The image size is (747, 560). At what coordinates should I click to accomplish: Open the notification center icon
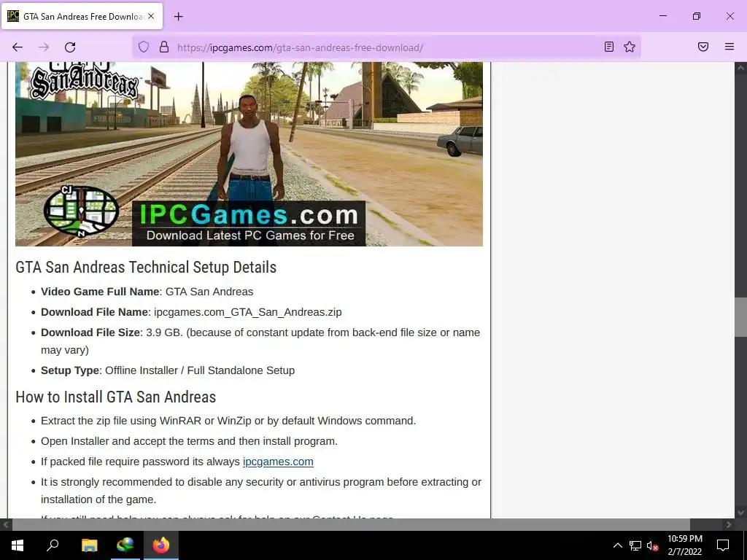pos(723,545)
